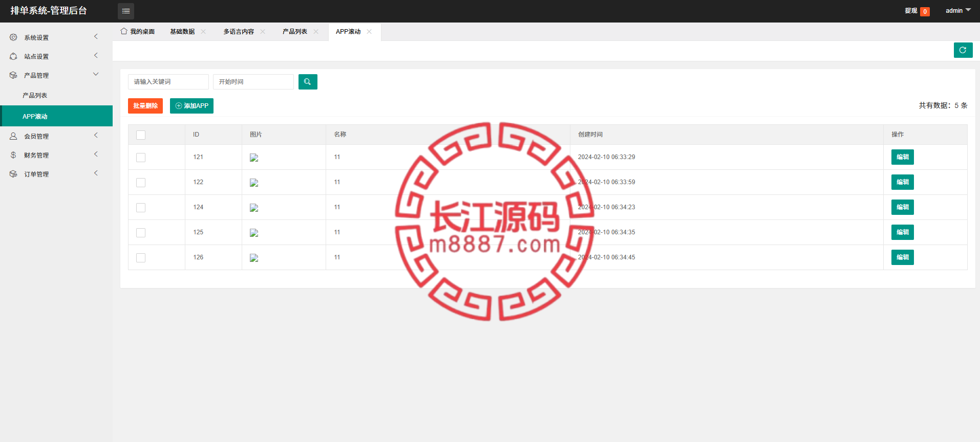
Task: Click the 开始时间 date input
Action: 253,82
